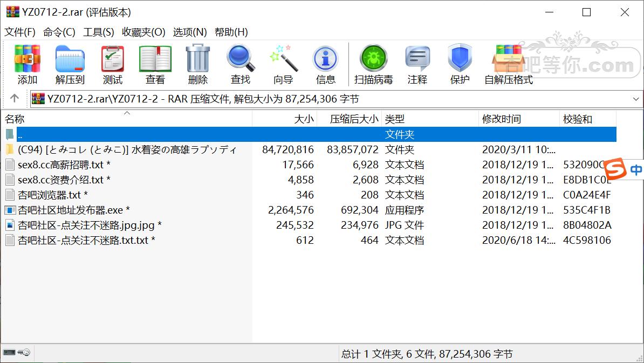644x363 pixels.
Task: Click the 添加 (Add) toolbar icon
Action: coord(28,65)
